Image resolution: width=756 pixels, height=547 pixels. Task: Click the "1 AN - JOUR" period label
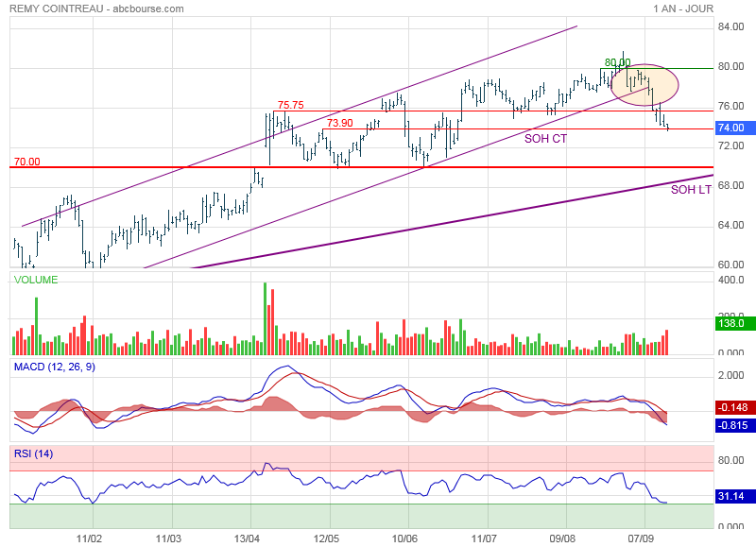(683, 9)
